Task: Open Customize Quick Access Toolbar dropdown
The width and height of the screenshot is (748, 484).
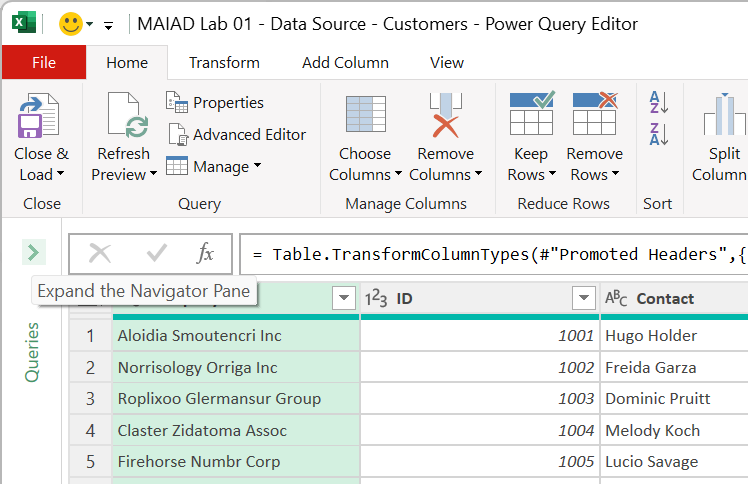Action: [109, 25]
